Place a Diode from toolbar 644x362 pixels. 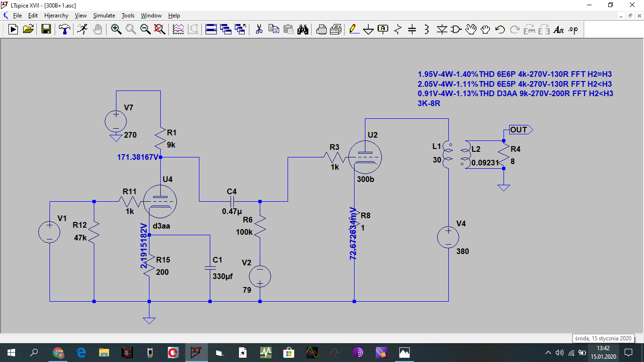442,29
